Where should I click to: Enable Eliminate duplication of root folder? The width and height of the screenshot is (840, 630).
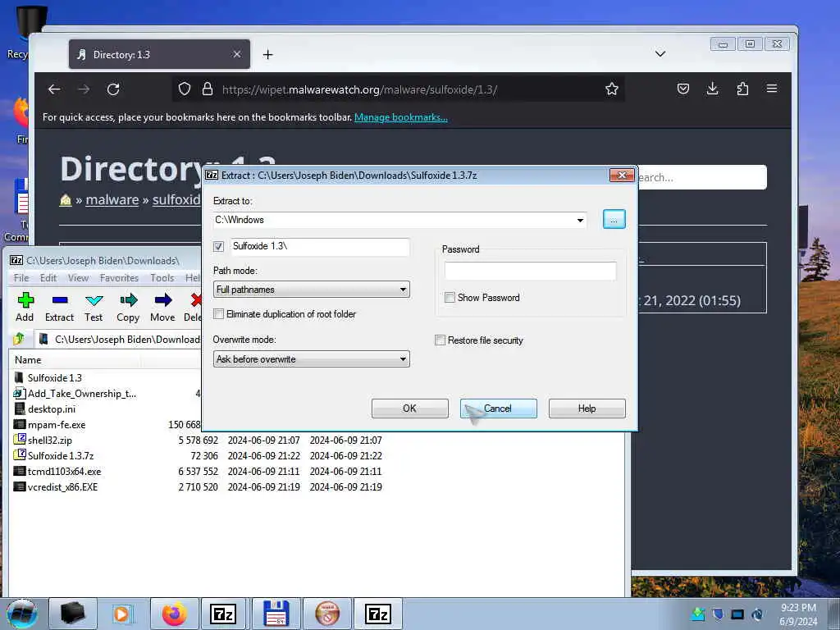click(x=218, y=314)
